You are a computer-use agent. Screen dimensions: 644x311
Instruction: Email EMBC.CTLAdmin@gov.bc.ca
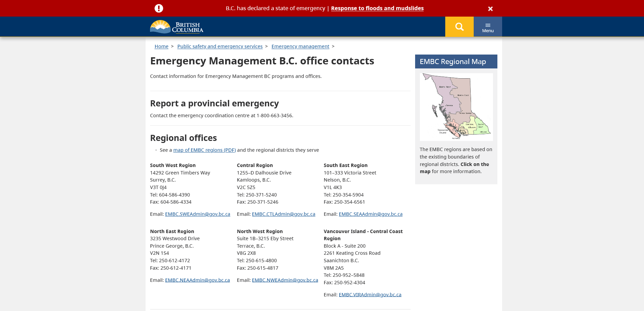click(x=283, y=214)
